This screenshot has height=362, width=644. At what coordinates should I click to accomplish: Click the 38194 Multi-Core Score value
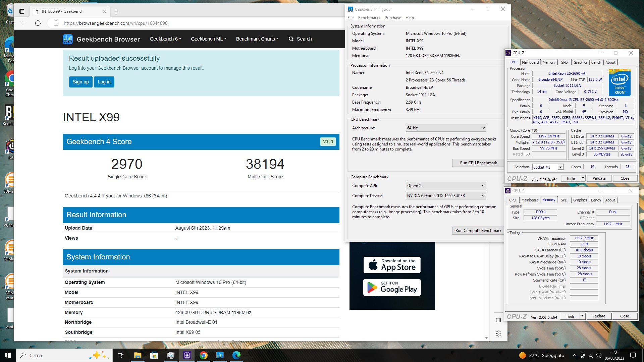(x=265, y=164)
